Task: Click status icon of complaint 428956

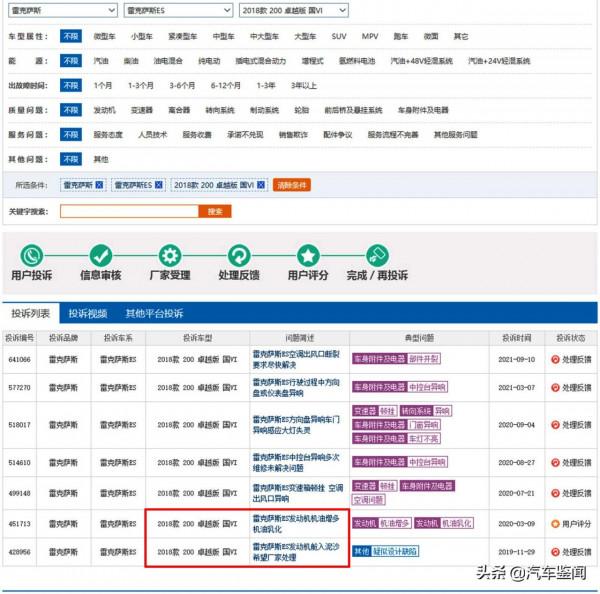Action: click(x=555, y=552)
